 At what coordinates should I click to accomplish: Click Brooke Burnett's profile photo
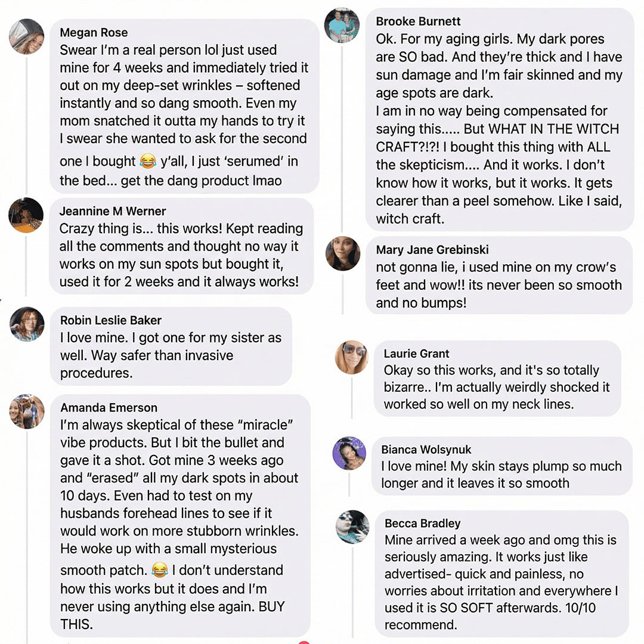[342, 25]
